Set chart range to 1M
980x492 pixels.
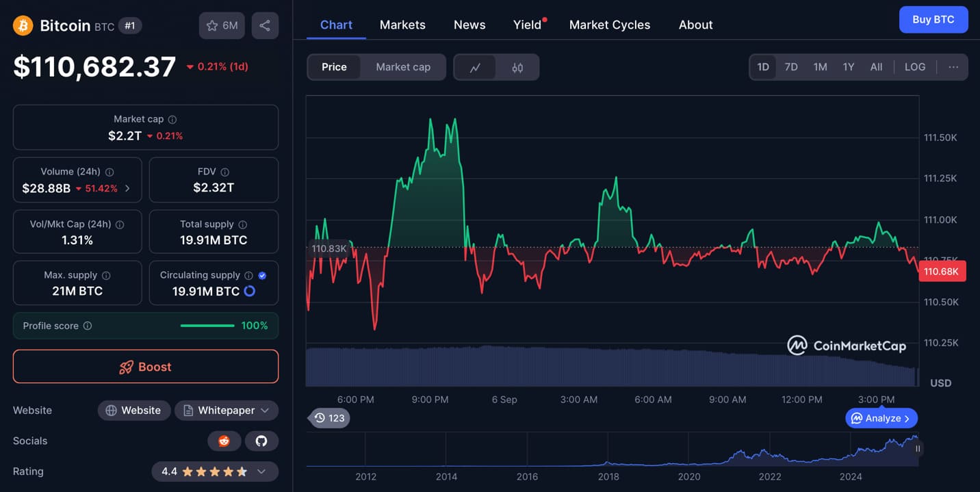[820, 67]
